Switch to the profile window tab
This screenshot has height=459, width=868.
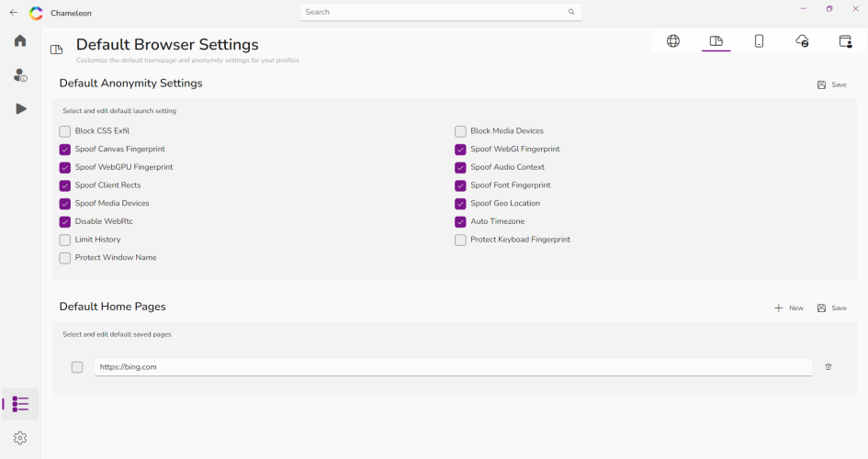coord(845,41)
